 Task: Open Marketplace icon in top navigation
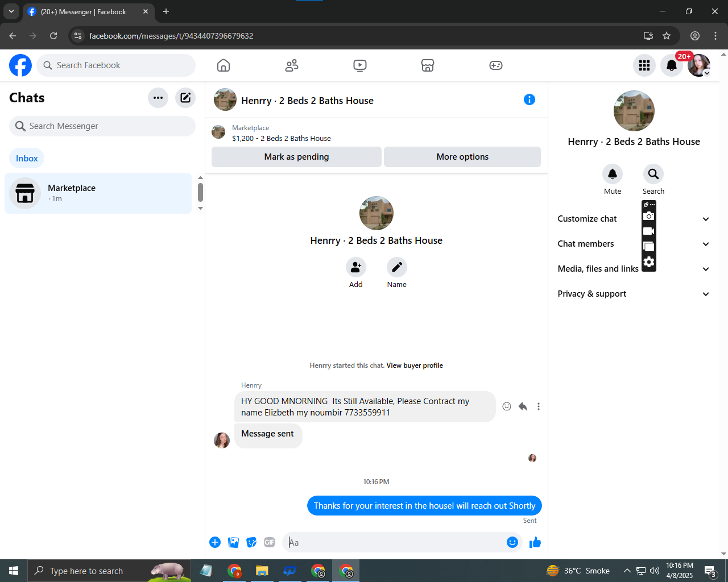[428, 65]
